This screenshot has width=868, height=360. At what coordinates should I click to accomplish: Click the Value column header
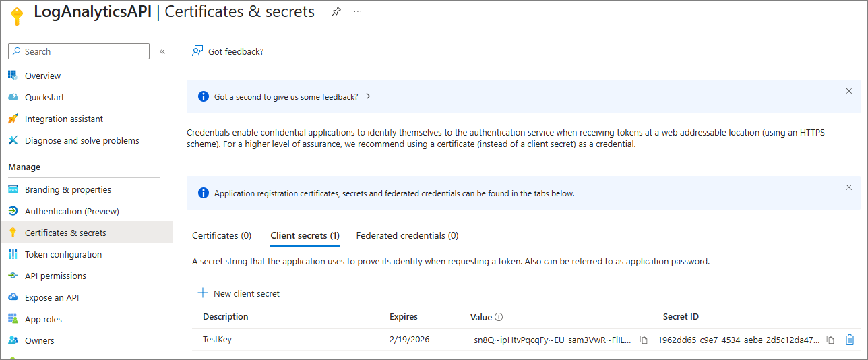pos(481,316)
